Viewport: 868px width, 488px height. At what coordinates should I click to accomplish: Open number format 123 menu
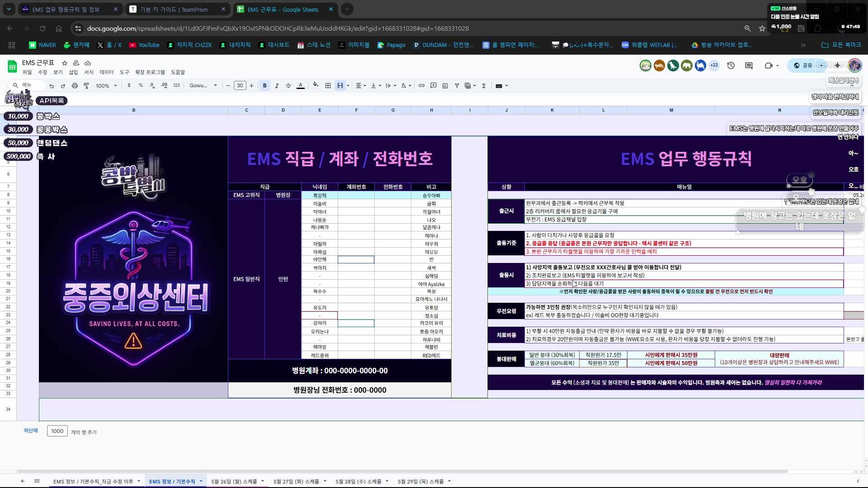point(176,85)
